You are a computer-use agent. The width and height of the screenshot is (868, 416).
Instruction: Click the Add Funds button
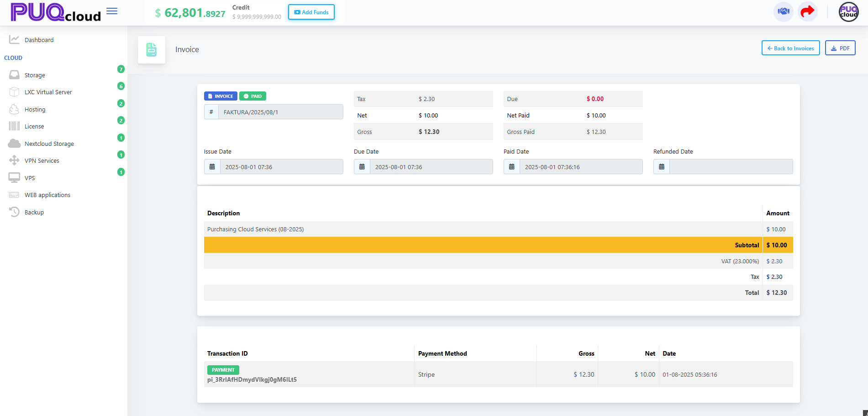[311, 12]
